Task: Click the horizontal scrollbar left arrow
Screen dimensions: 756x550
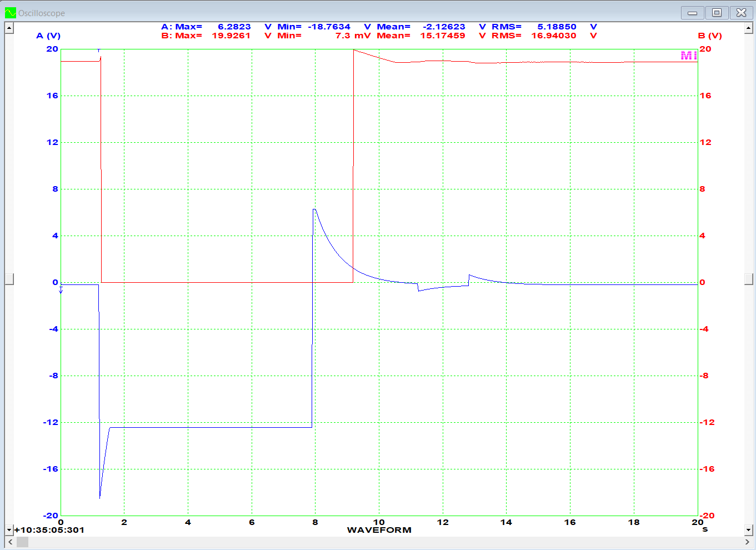Action: 10,542
